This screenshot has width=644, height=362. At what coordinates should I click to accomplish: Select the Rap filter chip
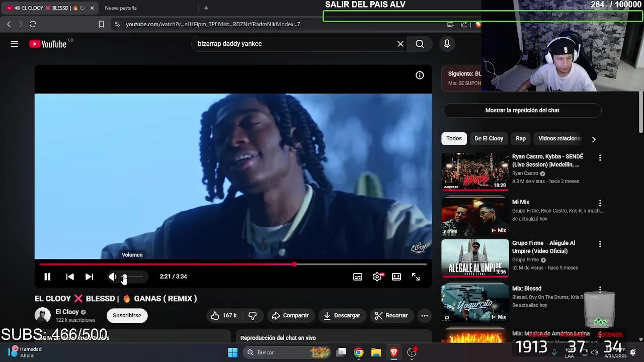pos(521,138)
